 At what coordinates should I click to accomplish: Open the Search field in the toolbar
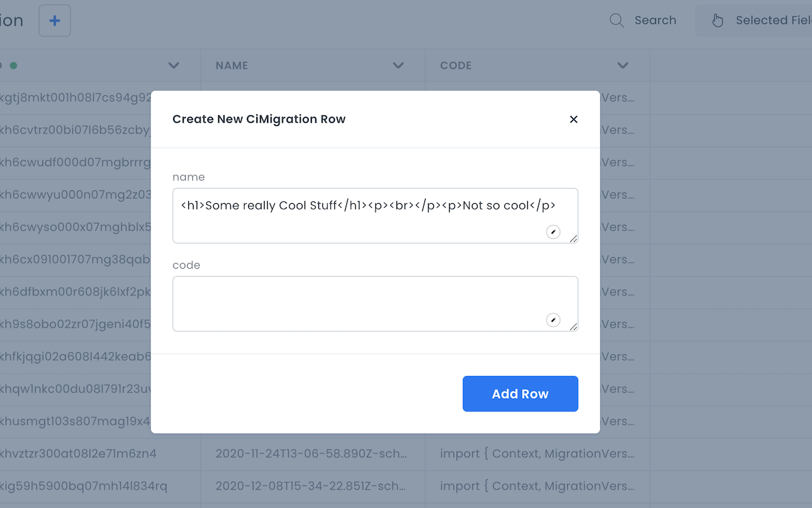pos(643,20)
